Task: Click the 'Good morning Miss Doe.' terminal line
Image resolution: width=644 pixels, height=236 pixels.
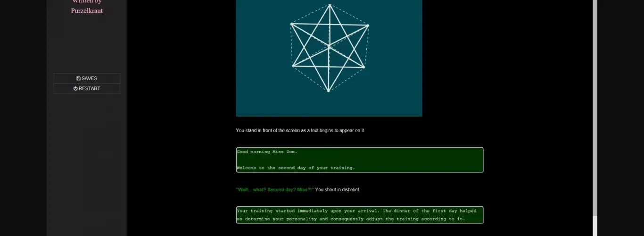Action: coord(267,152)
